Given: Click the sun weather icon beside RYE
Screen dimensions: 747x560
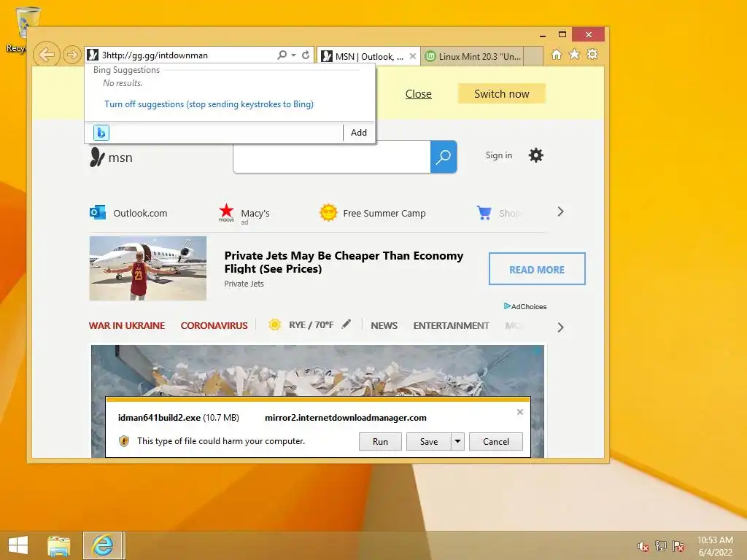Looking at the screenshot, I should tap(274, 324).
